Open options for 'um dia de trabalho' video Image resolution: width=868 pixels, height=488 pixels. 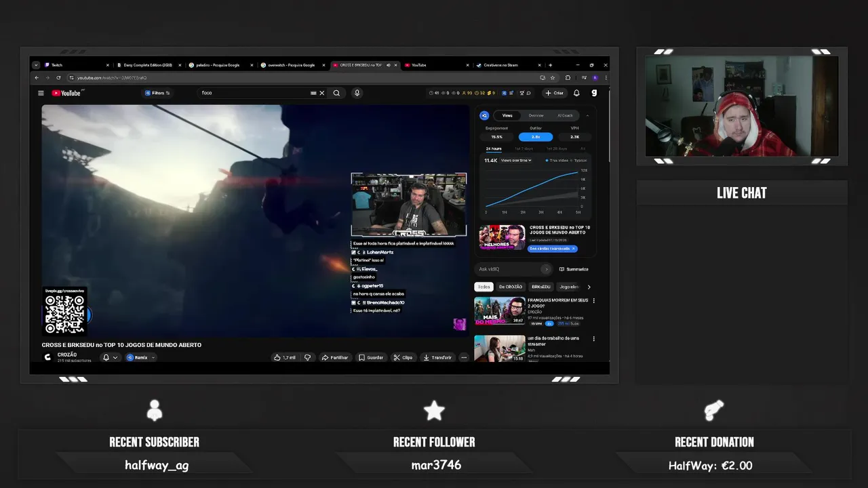point(593,339)
